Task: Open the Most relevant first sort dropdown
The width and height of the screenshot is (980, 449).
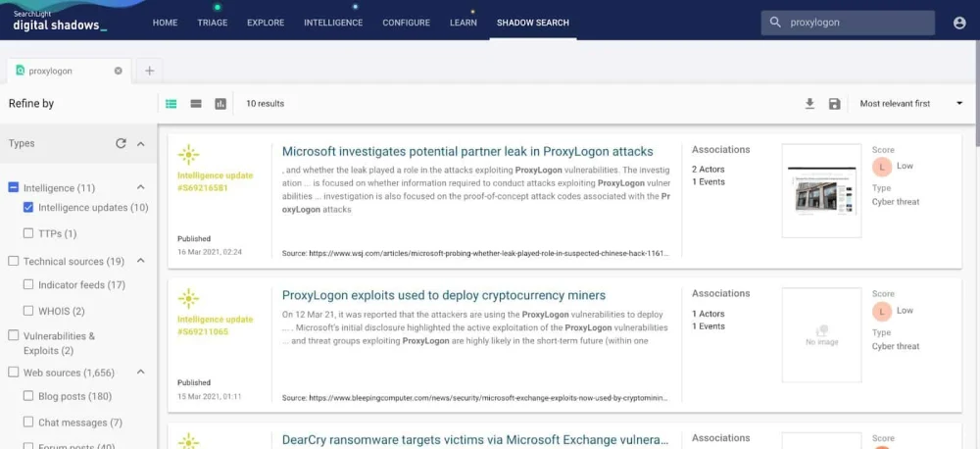Action: click(911, 104)
